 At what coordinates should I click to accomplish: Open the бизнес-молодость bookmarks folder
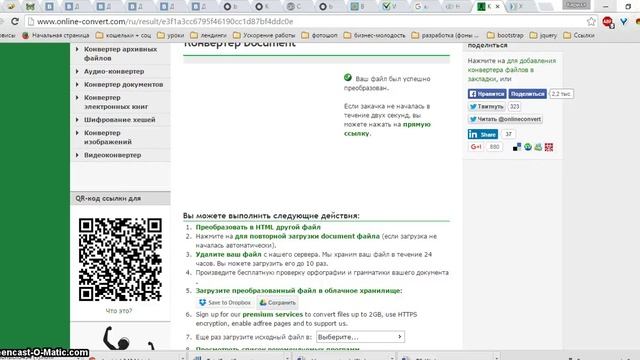click(374, 36)
